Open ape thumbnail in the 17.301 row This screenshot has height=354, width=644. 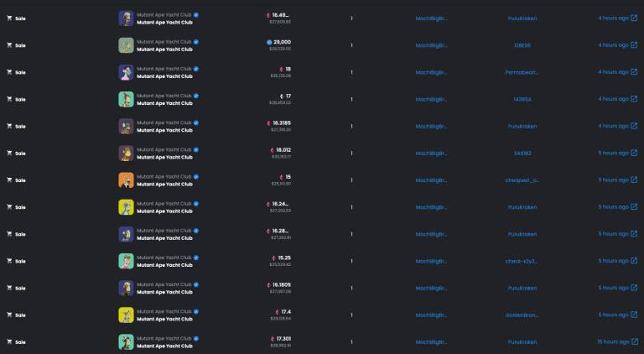[x=126, y=341]
